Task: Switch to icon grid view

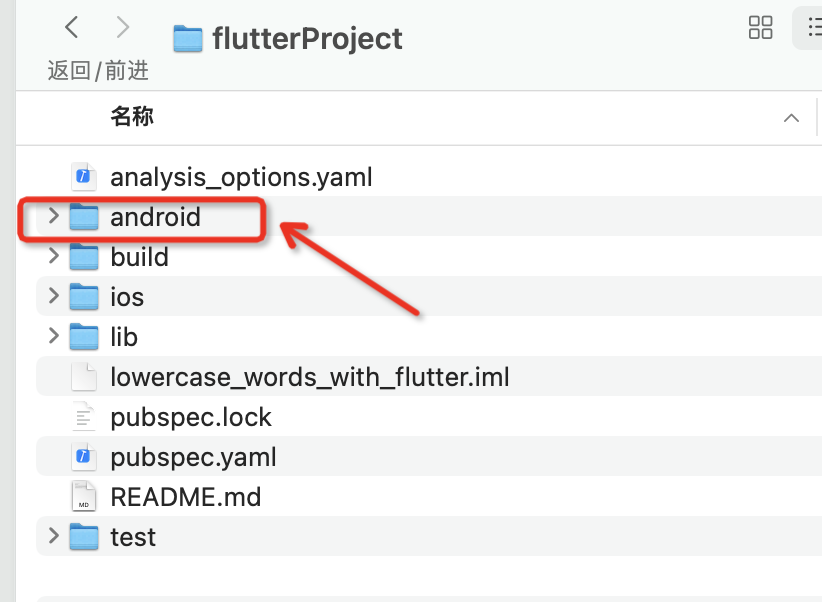Action: pyautogui.click(x=760, y=27)
